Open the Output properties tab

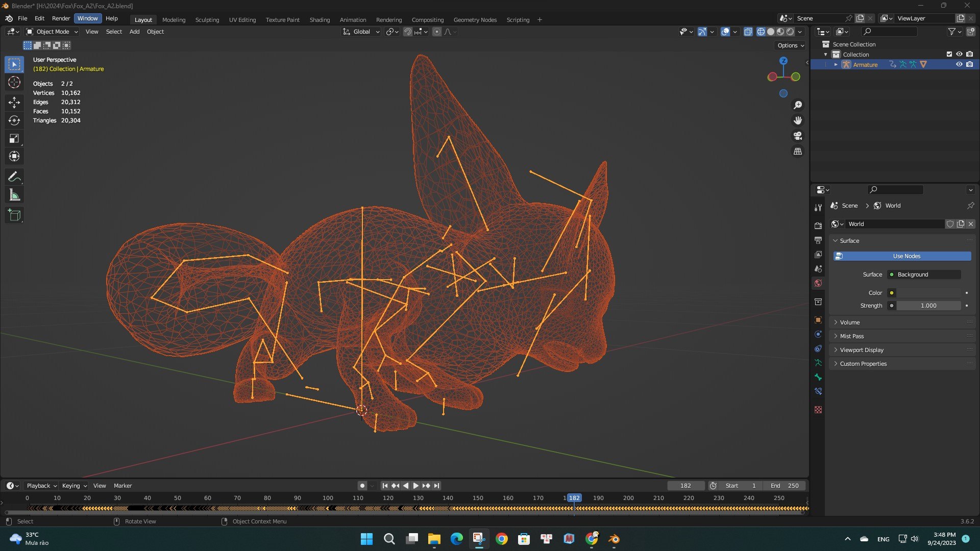coord(818,240)
